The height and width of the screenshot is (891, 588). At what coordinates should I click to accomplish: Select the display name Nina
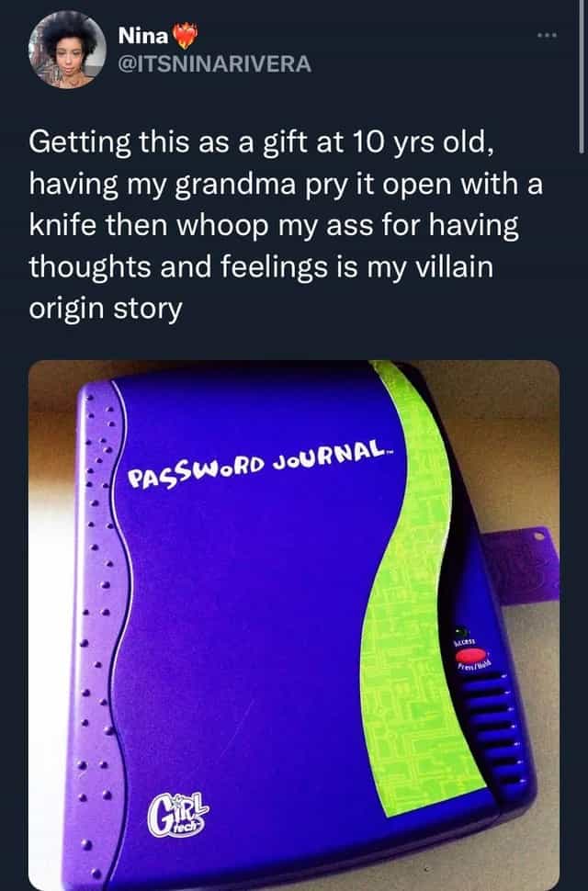click(x=143, y=36)
